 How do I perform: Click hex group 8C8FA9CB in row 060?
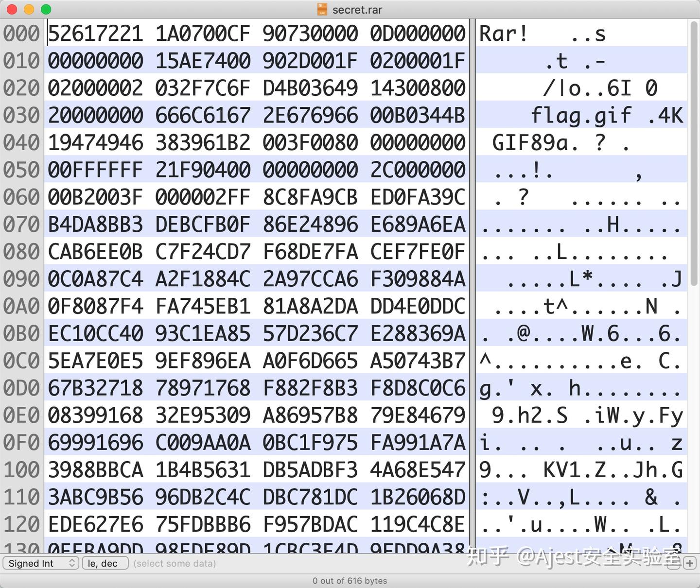[310, 197]
